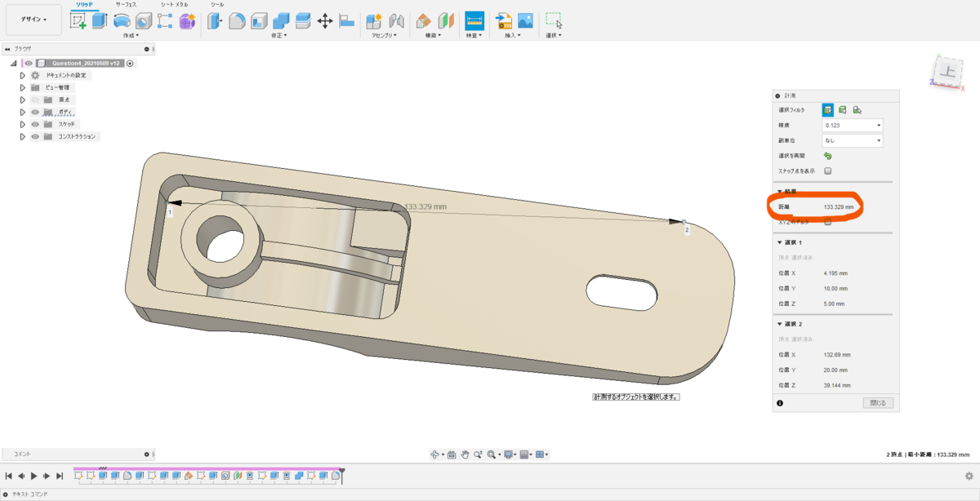The width and height of the screenshot is (980, 501).
Task: Click the Orbit navigation icon
Action: 435,454
